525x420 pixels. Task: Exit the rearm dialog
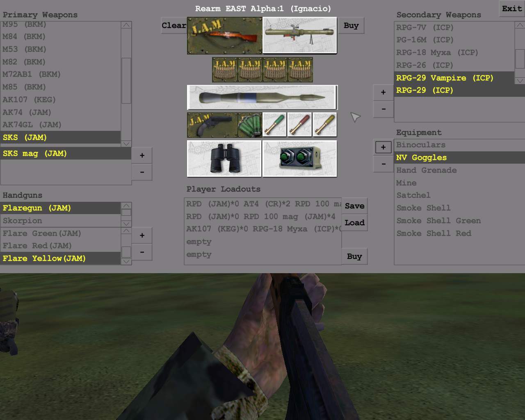[511, 9]
